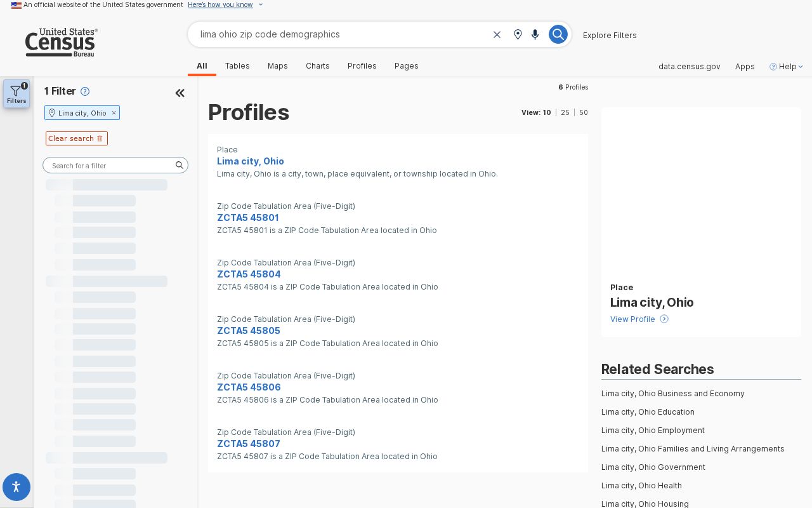812x508 pixels.
Task: Click the location pin icon in search bar
Action: 518,34
